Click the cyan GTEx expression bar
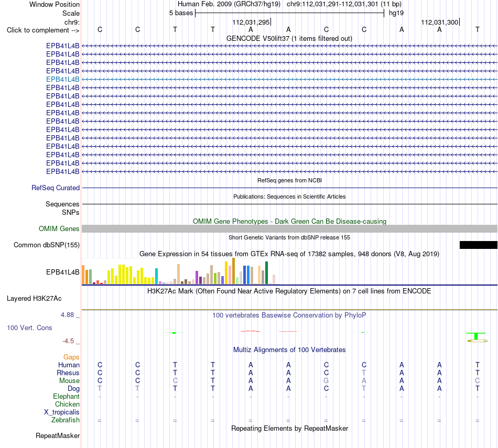The image size is (498, 448). coord(156,276)
